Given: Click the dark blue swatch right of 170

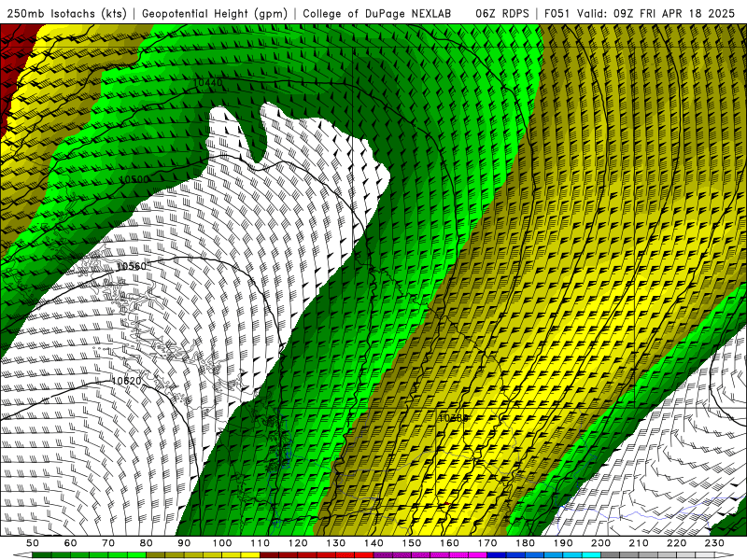Looking at the screenshot, I should pyautogui.click(x=497, y=555).
